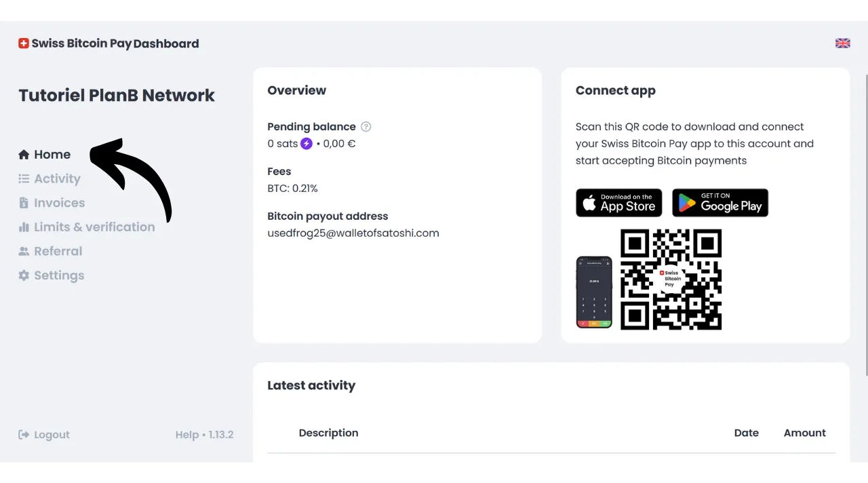Open the Google Play download badge
The image size is (868, 483).
(720, 203)
